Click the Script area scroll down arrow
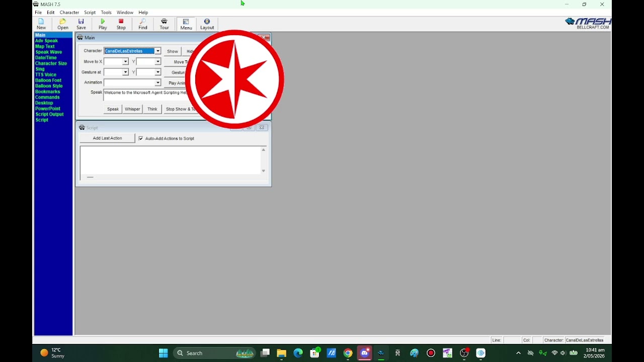This screenshot has height=362, width=644. tap(263, 171)
